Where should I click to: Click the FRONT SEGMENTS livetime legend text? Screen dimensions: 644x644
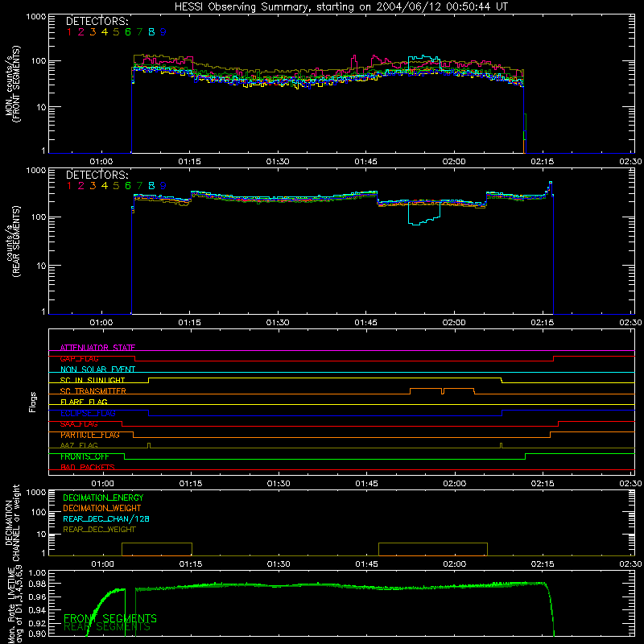[110, 618]
